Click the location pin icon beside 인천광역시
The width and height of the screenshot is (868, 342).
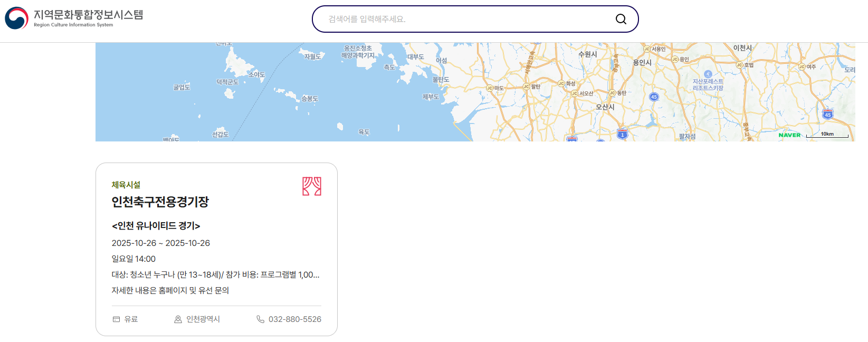178,319
